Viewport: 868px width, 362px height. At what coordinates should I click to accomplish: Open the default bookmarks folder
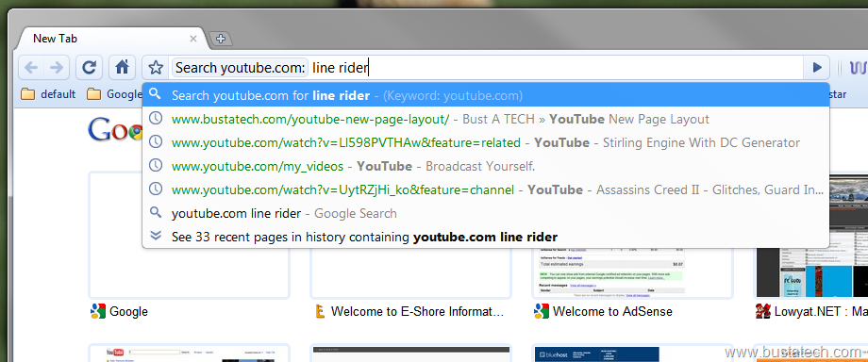point(48,94)
